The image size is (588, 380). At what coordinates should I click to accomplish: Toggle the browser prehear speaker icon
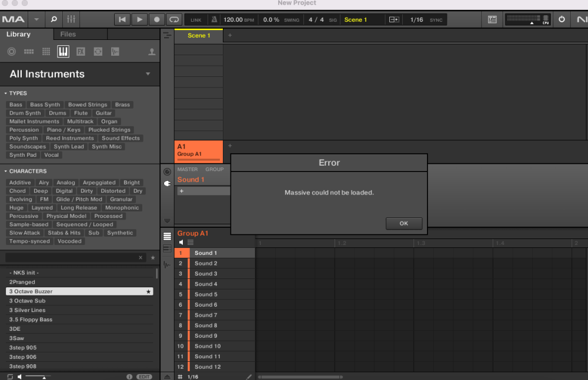click(19, 376)
